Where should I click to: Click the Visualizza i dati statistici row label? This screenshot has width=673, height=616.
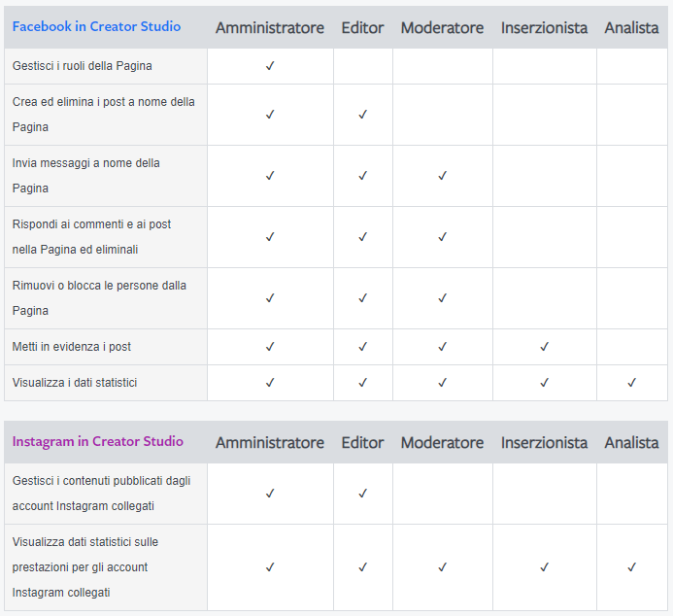(x=75, y=383)
